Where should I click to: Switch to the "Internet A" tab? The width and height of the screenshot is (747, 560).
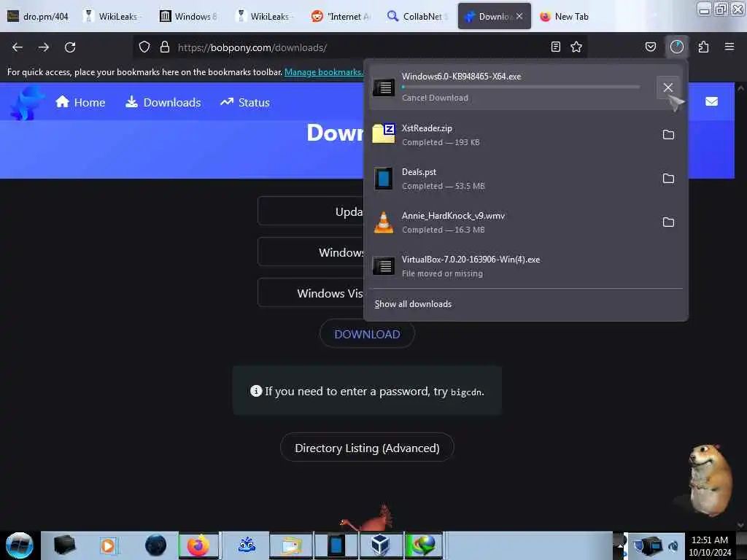pos(341,16)
